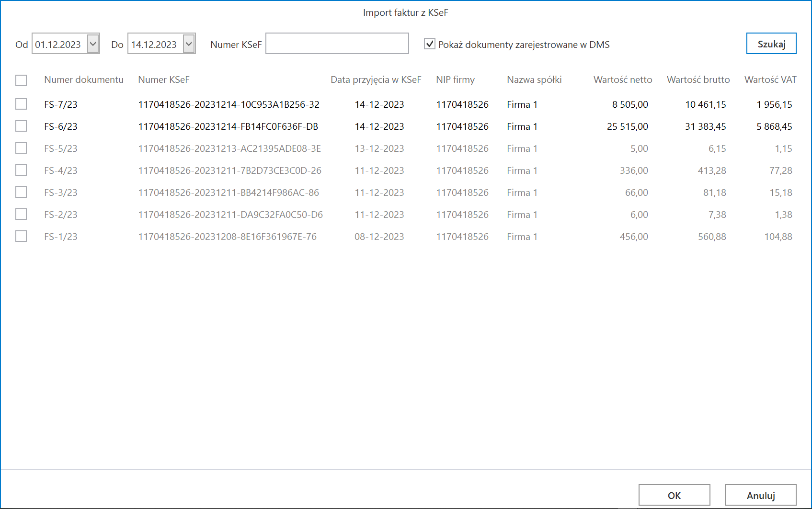The width and height of the screenshot is (812, 509).
Task: Click KSeF number 1170418526-20231211-DA9C32FA0C50-D6
Action: [x=230, y=215]
